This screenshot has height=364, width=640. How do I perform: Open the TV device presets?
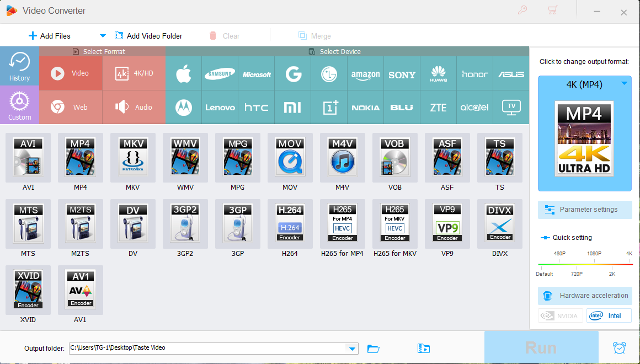click(x=511, y=108)
